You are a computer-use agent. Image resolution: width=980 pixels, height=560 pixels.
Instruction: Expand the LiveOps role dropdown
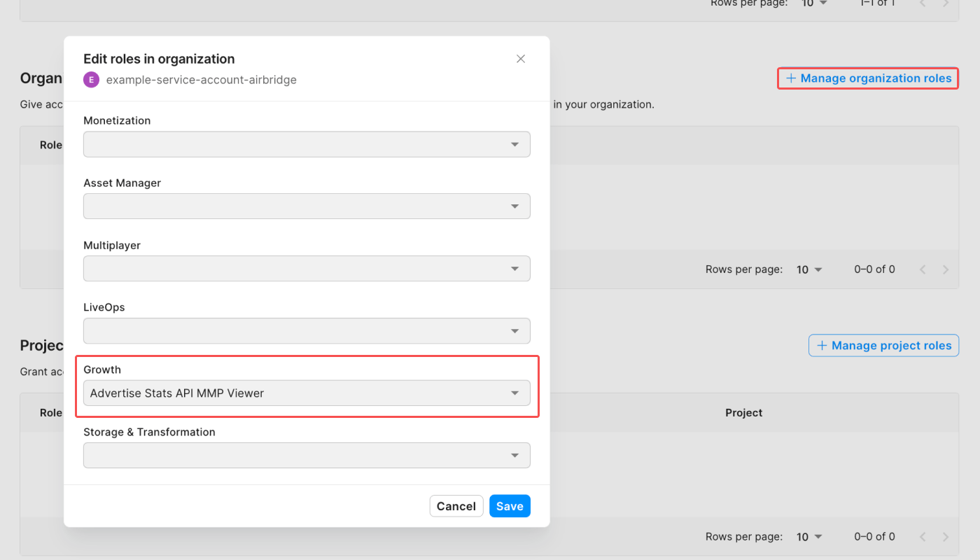point(307,330)
